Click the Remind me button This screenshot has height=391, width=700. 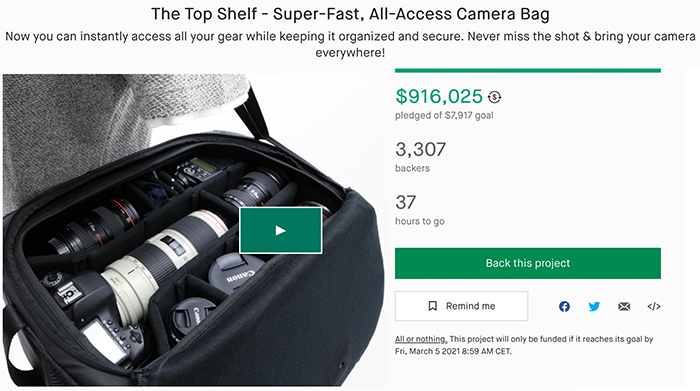461,306
